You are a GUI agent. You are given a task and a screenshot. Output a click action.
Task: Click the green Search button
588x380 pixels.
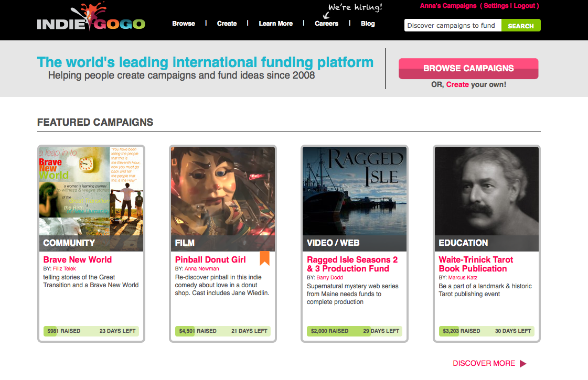pos(520,26)
